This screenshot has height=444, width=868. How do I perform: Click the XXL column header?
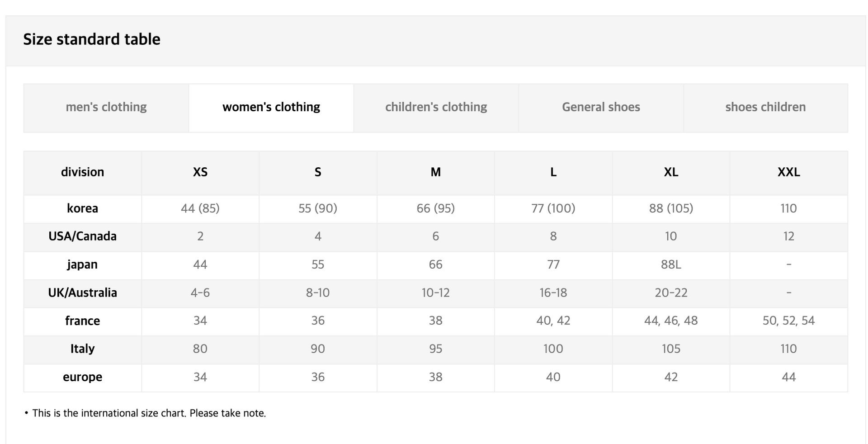click(789, 173)
